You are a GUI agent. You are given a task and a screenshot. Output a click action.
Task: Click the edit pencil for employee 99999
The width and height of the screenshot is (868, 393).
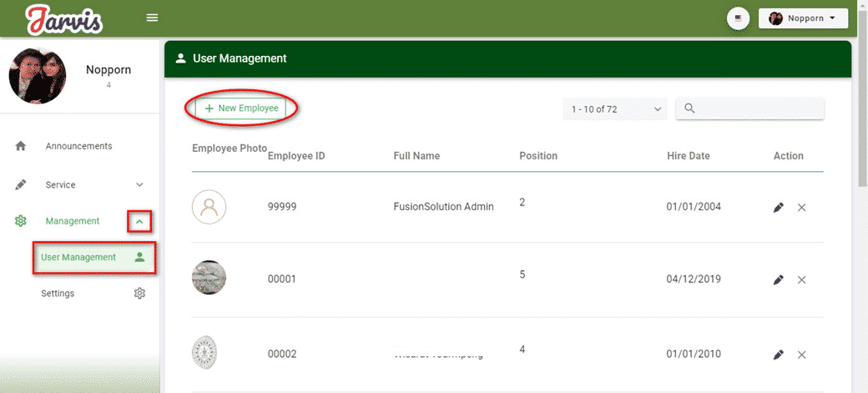[778, 208]
